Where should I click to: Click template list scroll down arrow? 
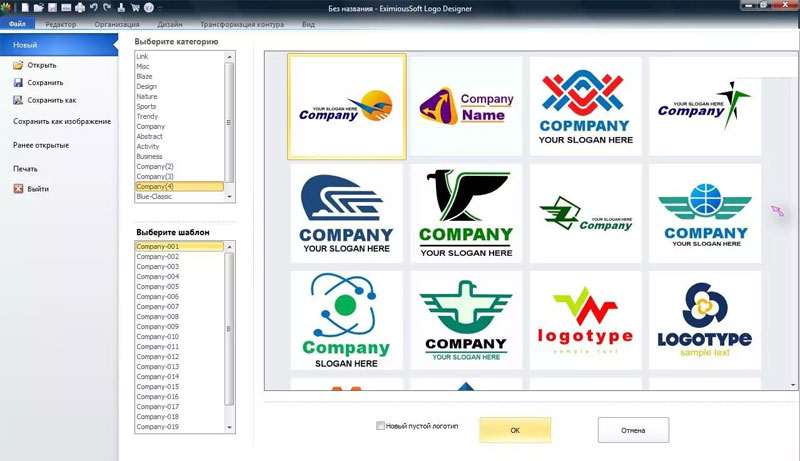click(230, 427)
